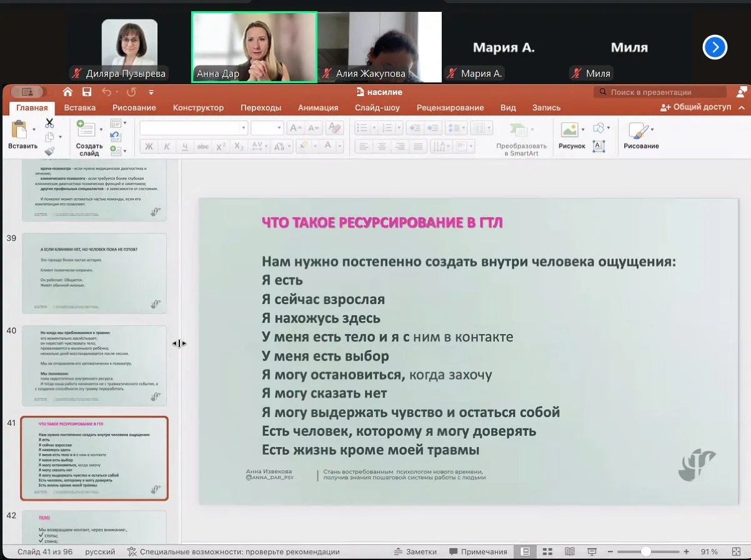Toggle align text right
This screenshot has width=751, height=560.
(x=400, y=147)
